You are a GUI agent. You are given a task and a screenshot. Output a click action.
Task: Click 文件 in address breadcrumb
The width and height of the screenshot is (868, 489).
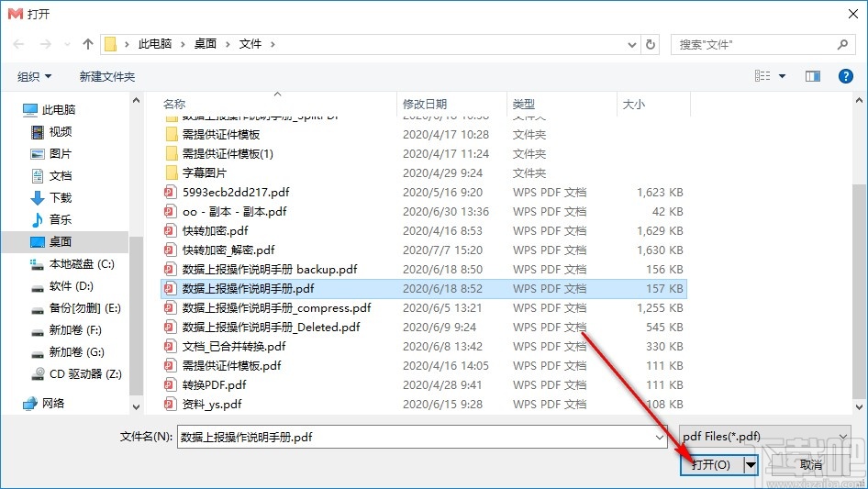250,44
